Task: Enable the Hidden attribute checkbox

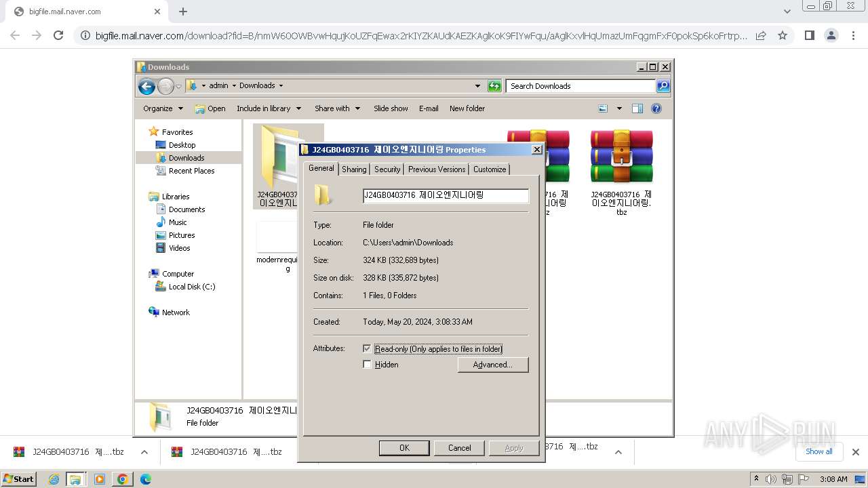Action: 367,365
